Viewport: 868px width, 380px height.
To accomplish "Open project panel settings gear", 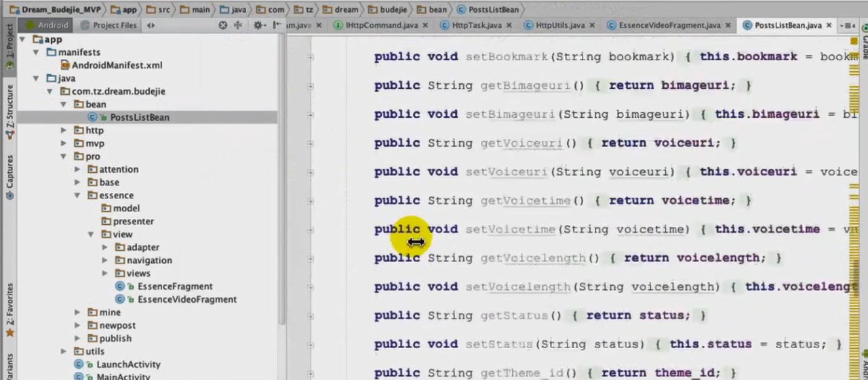I will click(x=258, y=25).
